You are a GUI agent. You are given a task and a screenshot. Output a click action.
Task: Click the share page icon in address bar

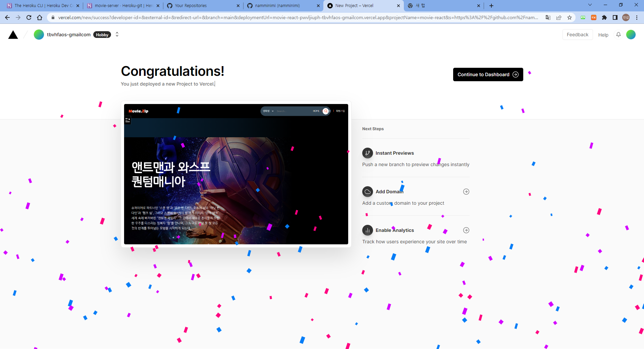pos(559,17)
